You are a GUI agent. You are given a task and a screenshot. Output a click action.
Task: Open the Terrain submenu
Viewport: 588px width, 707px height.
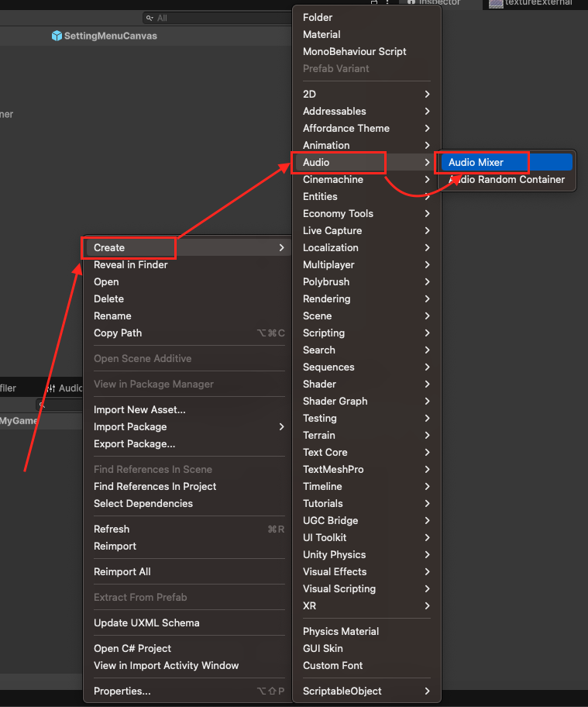coord(366,436)
